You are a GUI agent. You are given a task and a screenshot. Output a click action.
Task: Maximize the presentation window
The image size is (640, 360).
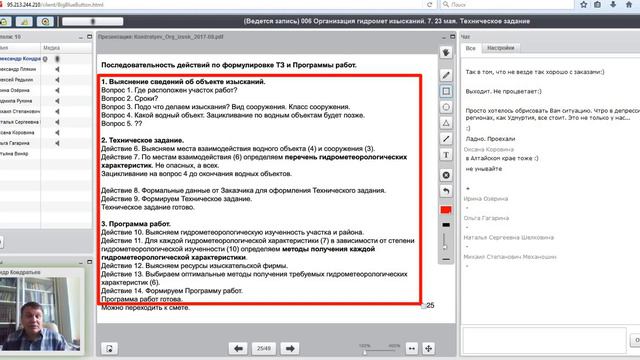(453, 37)
